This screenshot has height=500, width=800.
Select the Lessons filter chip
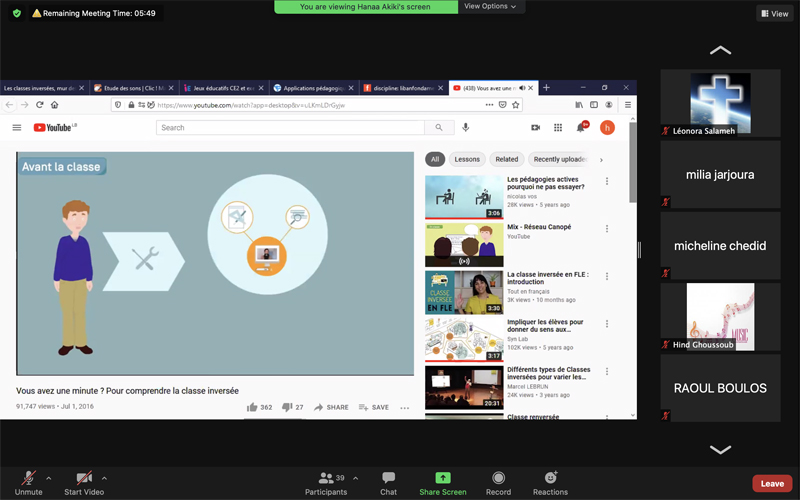click(x=467, y=159)
